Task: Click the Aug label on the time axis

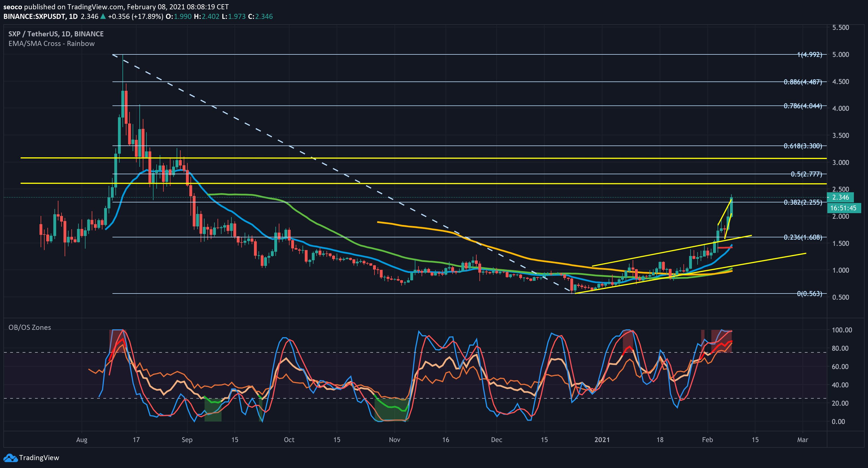Action: pyautogui.click(x=82, y=440)
